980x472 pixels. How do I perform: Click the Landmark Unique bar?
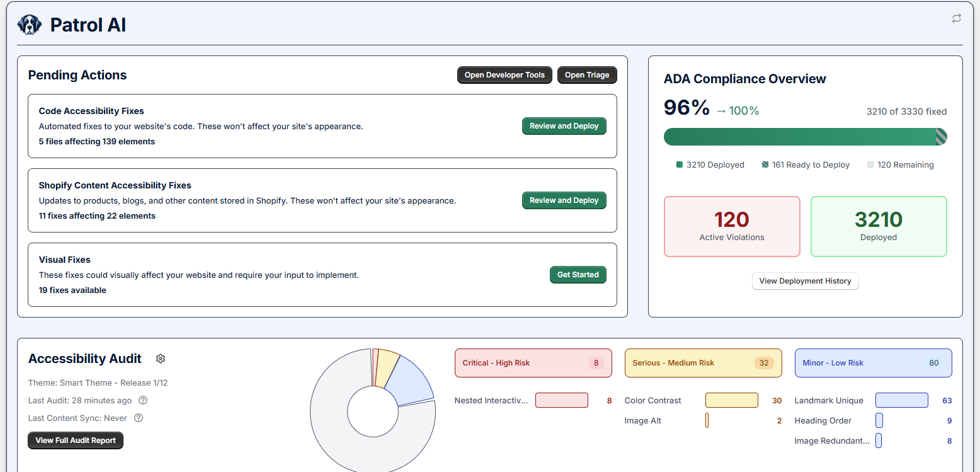click(x=901, y=400)
